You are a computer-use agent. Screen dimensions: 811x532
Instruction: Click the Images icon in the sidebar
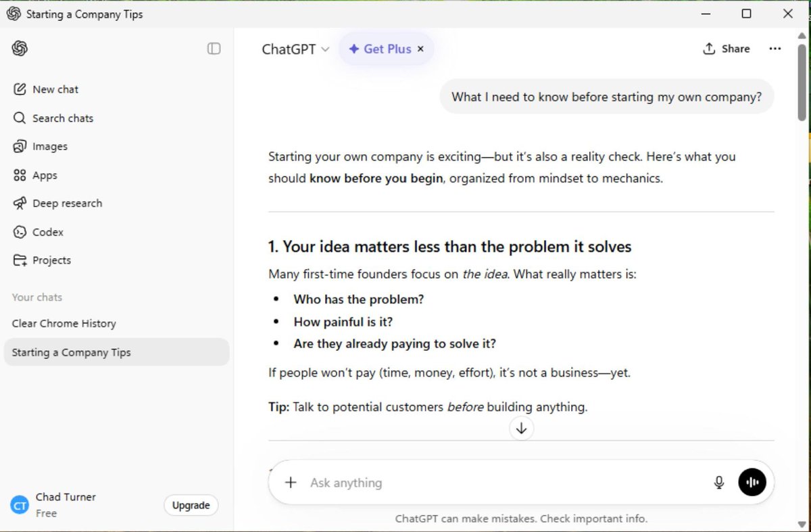tap(20, 147)
